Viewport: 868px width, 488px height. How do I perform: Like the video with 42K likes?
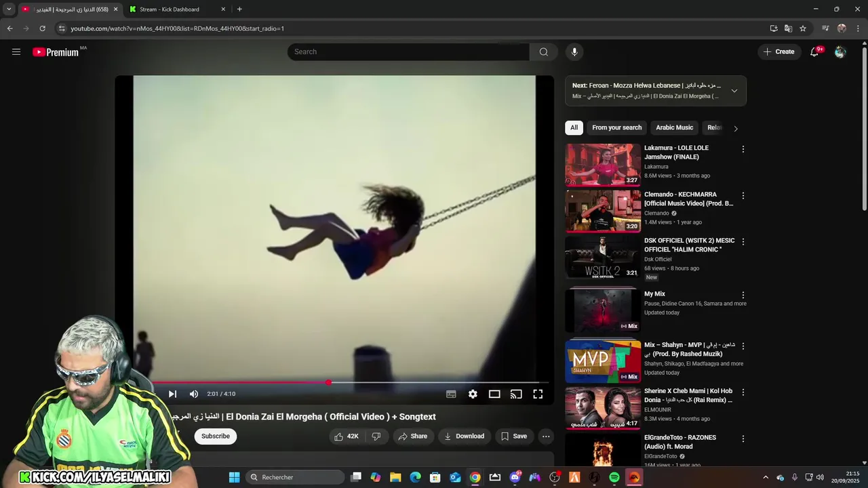tap(347, 436)
